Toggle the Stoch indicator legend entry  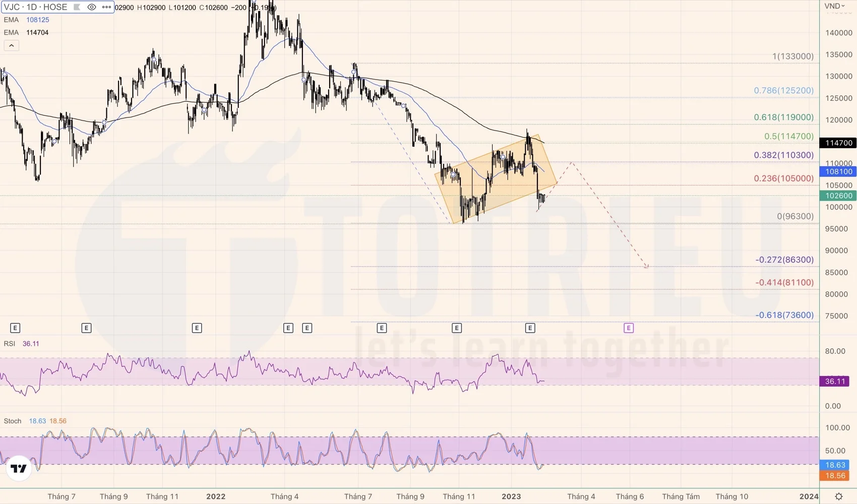[x=12, y=421]
